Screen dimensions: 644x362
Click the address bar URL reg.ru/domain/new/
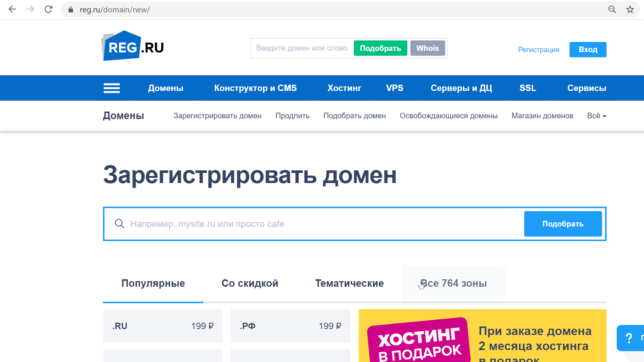click(115, 10)
